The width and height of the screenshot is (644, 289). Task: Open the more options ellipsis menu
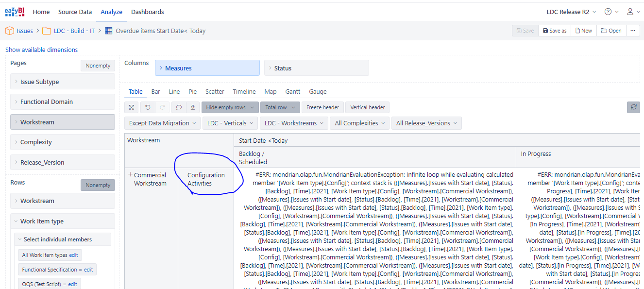click(632, 31)
